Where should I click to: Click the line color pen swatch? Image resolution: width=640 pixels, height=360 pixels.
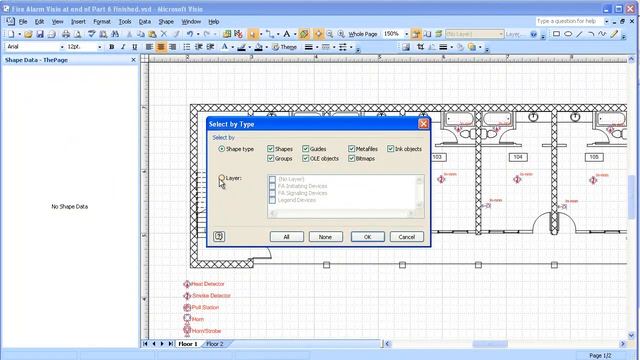click(241, 47)
